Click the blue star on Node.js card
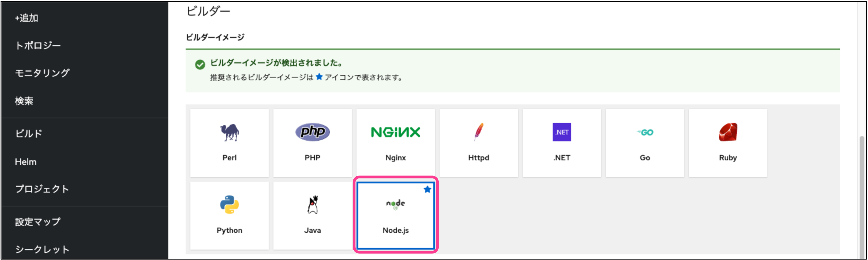 427,189
